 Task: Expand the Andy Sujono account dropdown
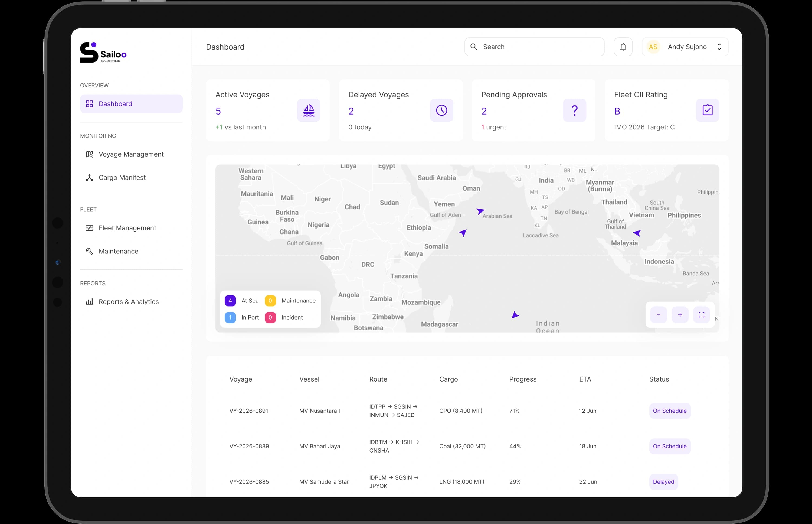(719, 47)
